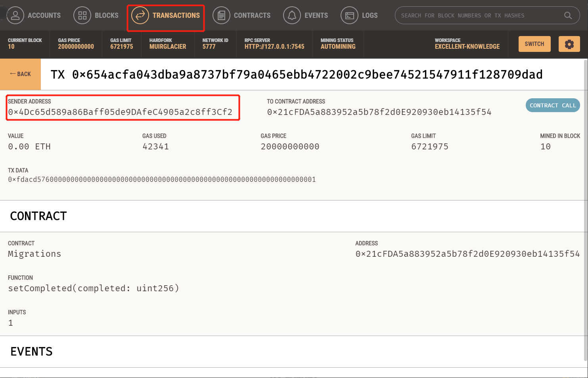Go back using the Back button

pyautogui.click(x=20, y=74)
